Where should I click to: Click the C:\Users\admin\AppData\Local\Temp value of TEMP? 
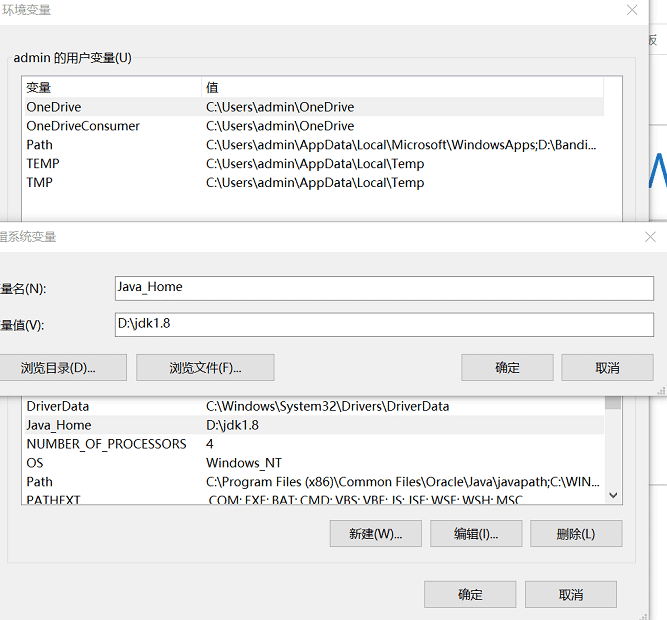(x=315, y=164)
